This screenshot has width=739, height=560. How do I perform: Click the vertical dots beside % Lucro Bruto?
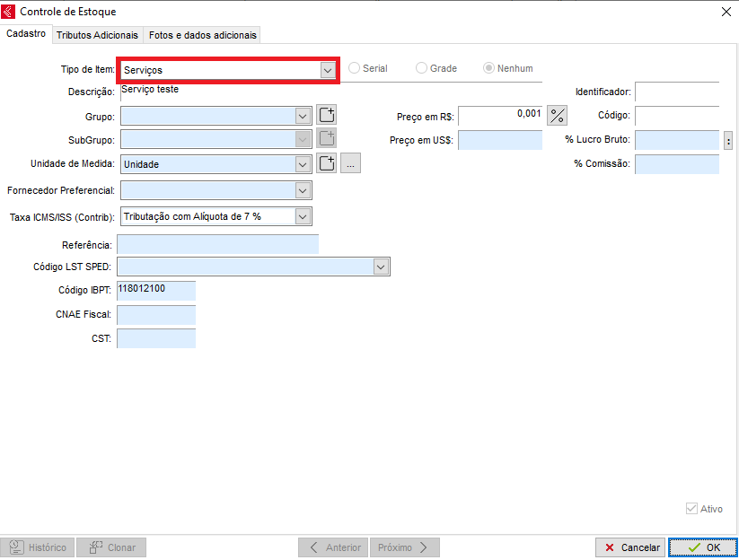pos(728,140)
